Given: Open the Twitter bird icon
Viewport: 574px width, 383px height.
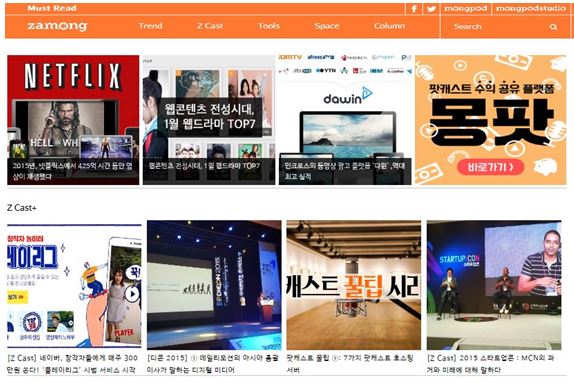Looking at the screenshot, I should coord(431,8).
